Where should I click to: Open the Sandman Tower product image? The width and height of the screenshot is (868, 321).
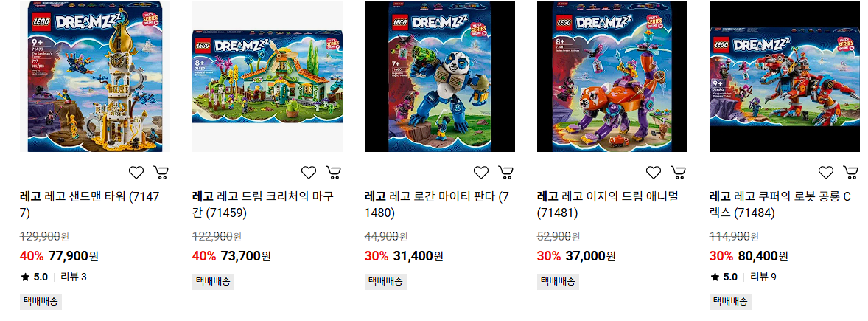[94, 77]
